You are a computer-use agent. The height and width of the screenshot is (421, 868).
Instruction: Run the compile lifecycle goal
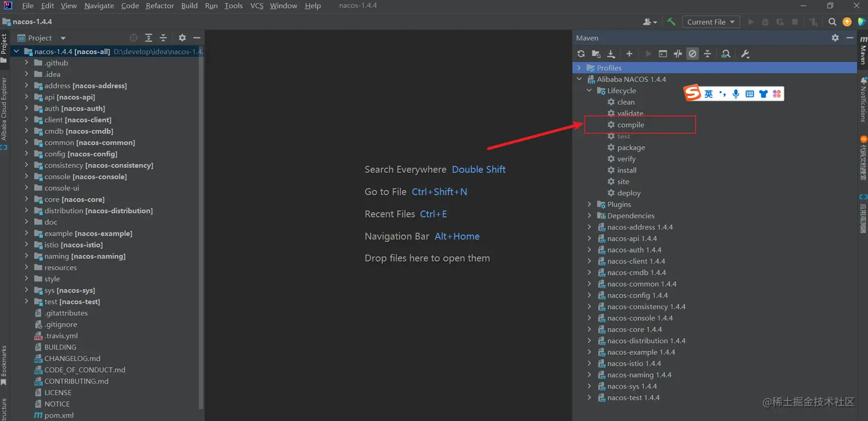click(x=631, y=125)
